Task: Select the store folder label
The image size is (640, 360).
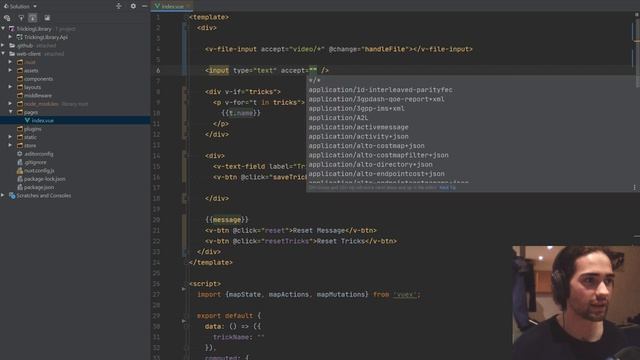Action: (30, 145)
